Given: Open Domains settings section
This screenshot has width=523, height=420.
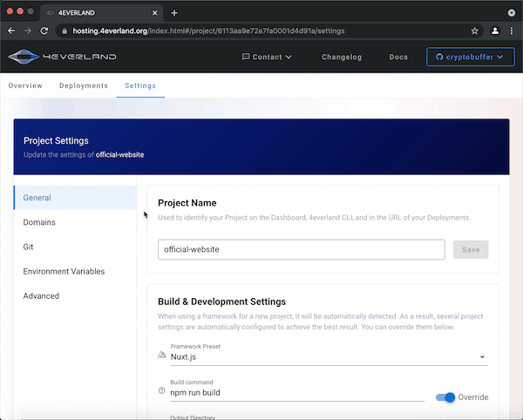Looking at the screenshot, I should point(75,222).
